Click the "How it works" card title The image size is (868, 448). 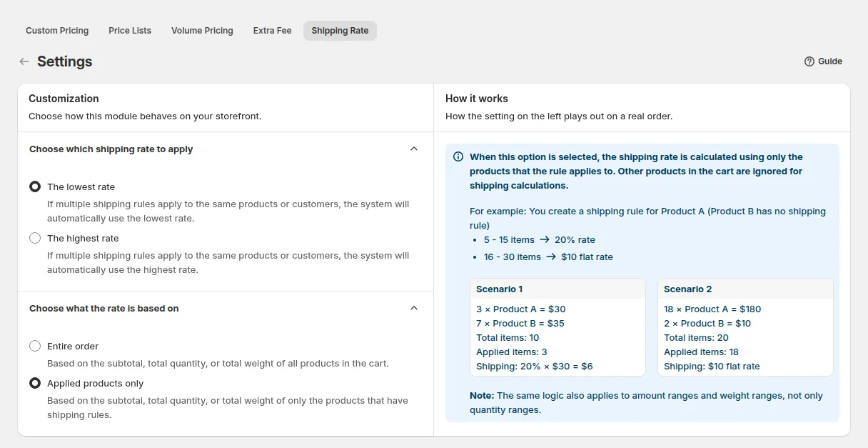point(477,99)
